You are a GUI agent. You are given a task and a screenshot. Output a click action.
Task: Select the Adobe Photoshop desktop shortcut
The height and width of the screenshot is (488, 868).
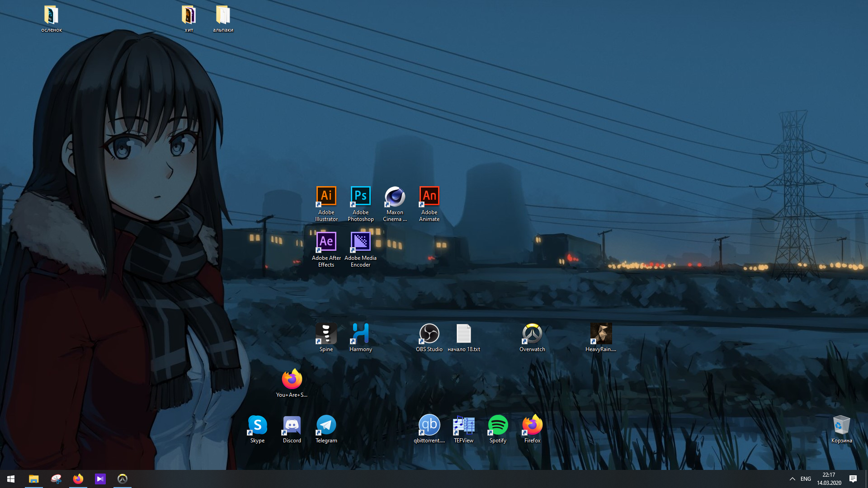tap(360, 204)
